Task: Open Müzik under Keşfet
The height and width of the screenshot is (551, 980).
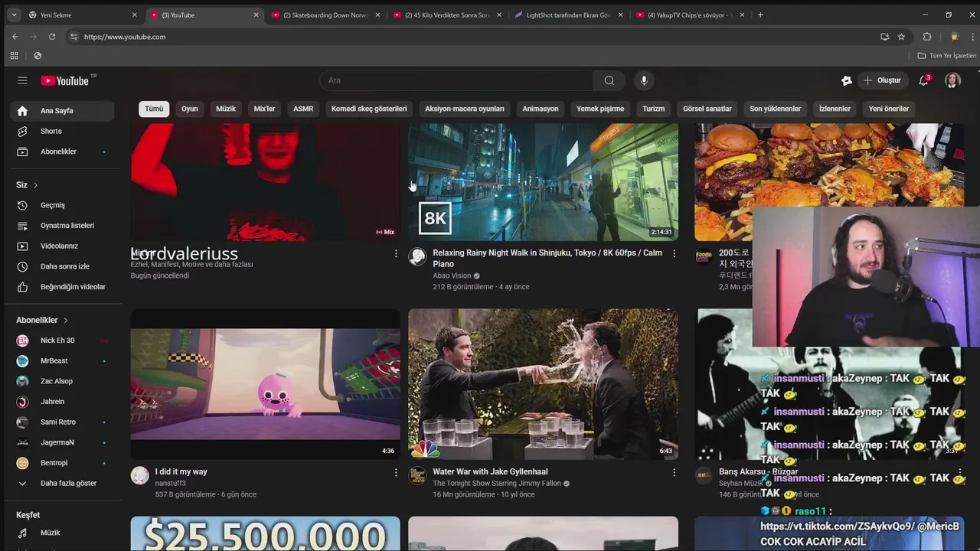Action: (x=63, y=533)
